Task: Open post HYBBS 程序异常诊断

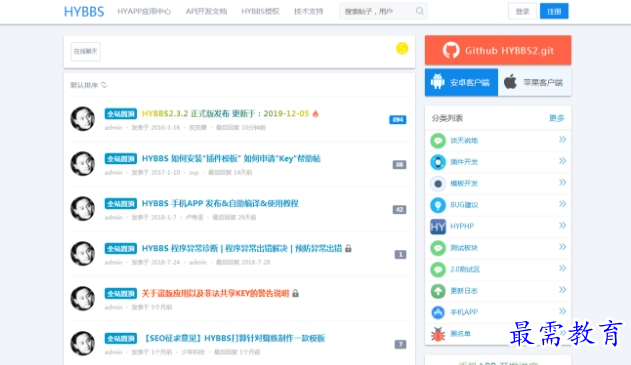Action: click(x=242, y=248)
